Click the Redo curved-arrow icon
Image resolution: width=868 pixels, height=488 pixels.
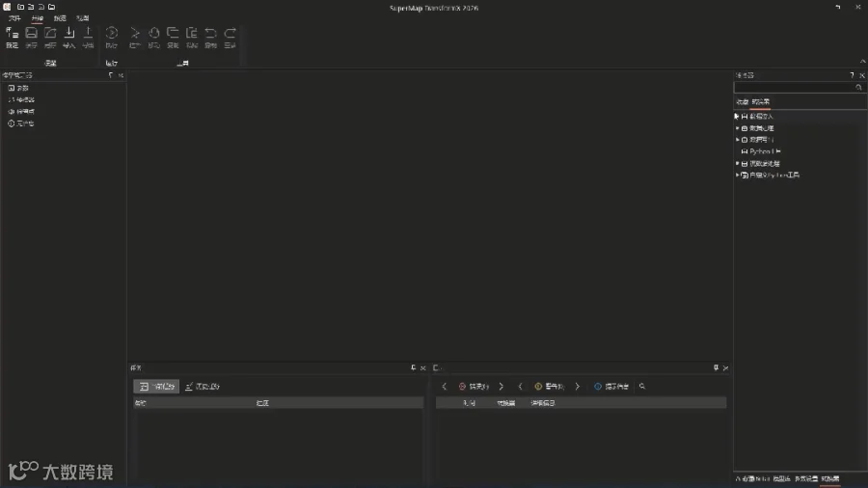(x=230, y=33)
